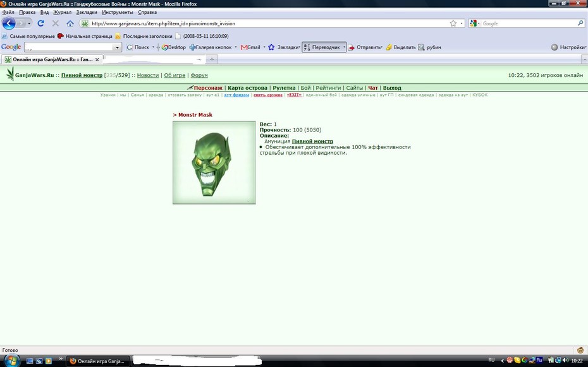Open Самые популярные bookmark folder

point(28,37)
